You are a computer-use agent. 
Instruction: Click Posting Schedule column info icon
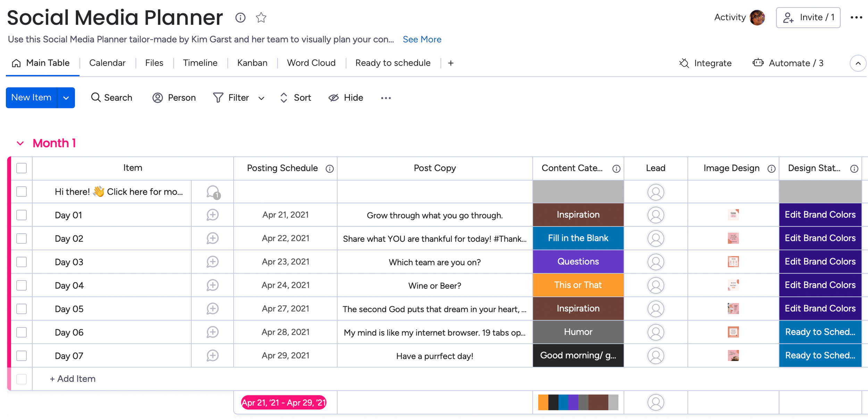coord(329,169)
